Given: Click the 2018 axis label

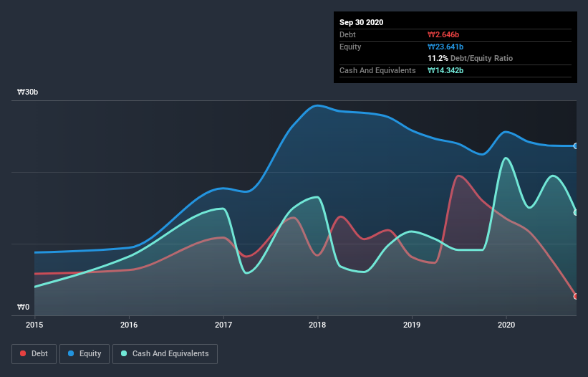Looking at the screenshot, I should click(x=317, y=325).
